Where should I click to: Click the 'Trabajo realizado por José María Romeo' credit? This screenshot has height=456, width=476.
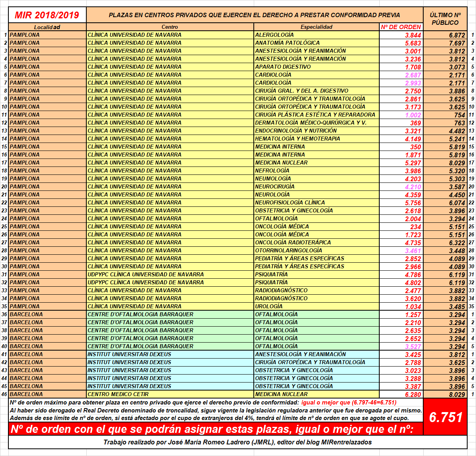[238, 442]
